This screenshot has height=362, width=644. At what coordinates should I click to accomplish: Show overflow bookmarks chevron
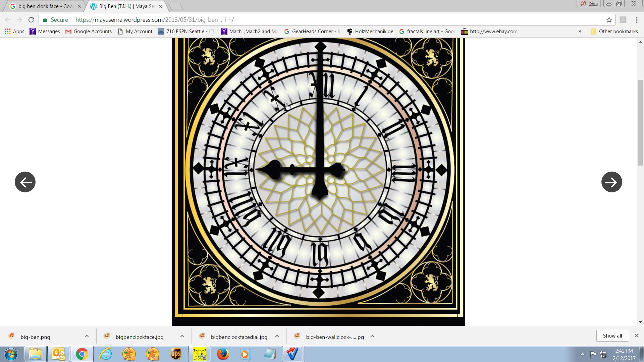(x=580, y=32)
